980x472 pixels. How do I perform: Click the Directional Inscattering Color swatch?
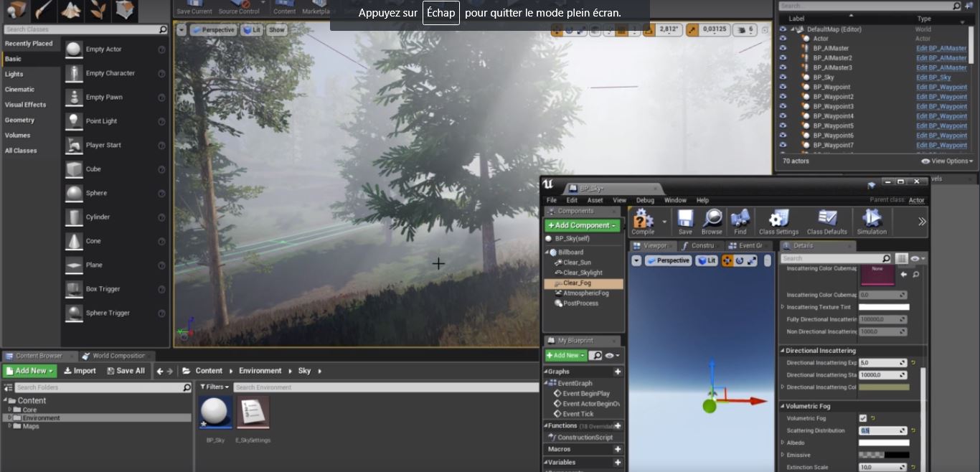[883, 387]
